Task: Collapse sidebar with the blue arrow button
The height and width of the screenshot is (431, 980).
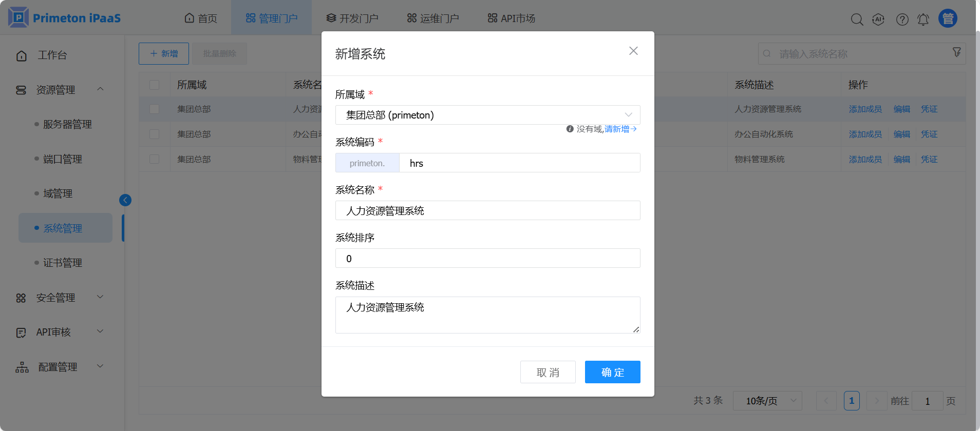Action: pos(125,200)
